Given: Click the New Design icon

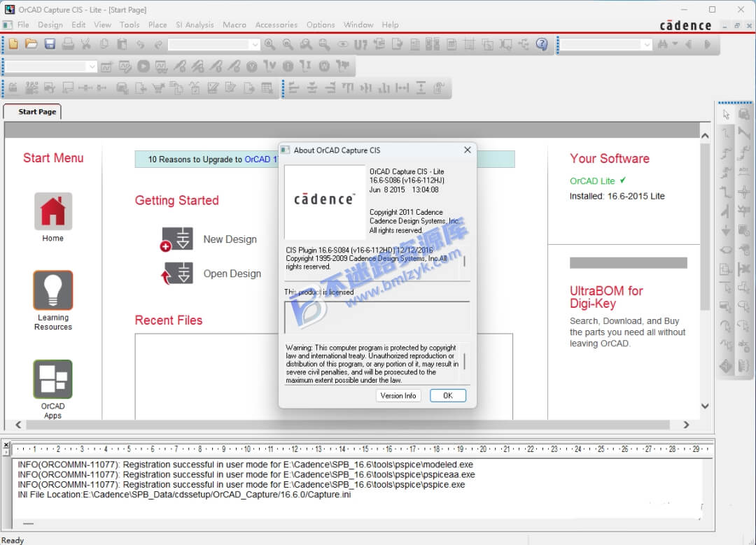Looking at the screenshot, I should coord(177,239).
